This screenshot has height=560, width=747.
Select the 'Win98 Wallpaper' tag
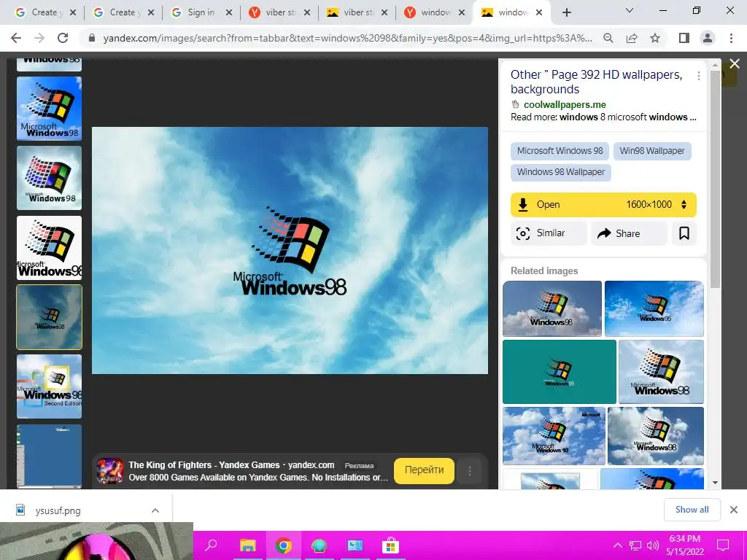(651, 151)
